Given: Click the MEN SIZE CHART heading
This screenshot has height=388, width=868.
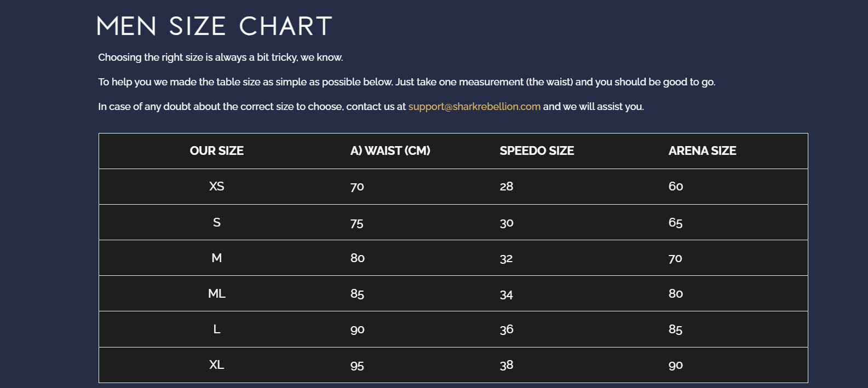Looking at the screenshot, I should (x=215, y=26).
